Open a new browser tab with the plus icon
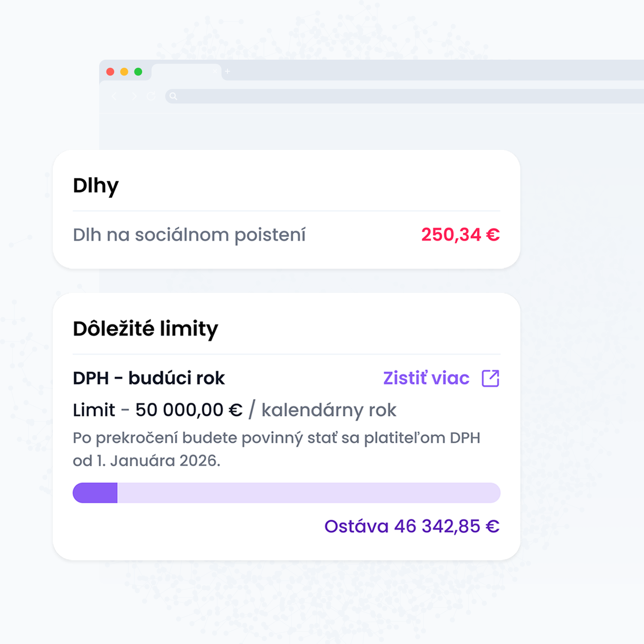Image resolution: width=644 pixels, height=644 pixels. pyautogui.click(x=227, y=71)
